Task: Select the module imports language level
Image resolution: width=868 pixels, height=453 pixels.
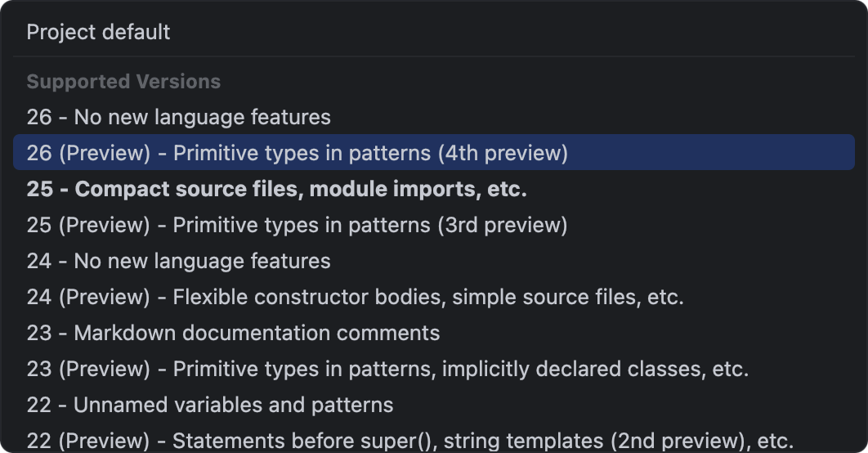Action: [276, 189]
